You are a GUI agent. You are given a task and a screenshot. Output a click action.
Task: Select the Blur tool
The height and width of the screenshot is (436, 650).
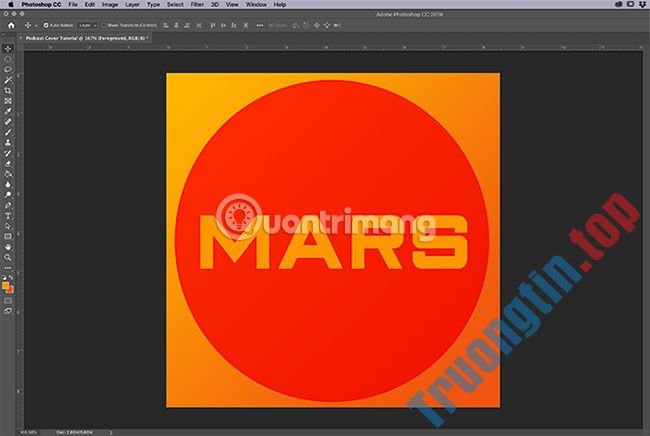[x=8, y=184]
